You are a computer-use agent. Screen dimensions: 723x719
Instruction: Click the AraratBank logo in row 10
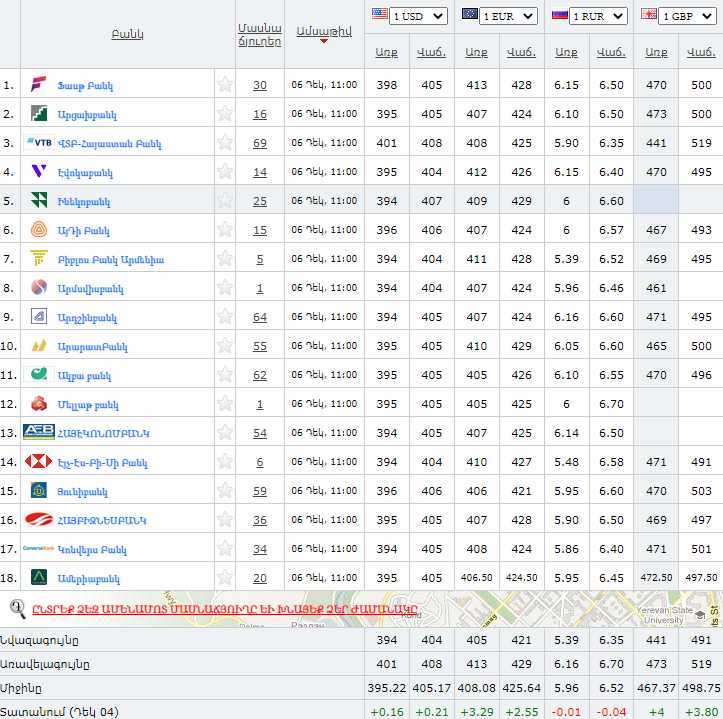[39, 345]
